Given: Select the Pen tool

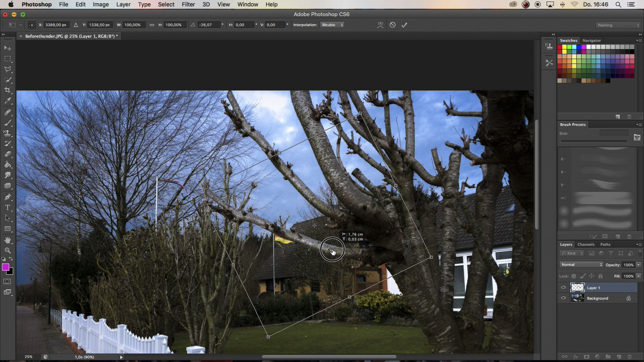Looking at the screenshot, I should click(7, 197).
